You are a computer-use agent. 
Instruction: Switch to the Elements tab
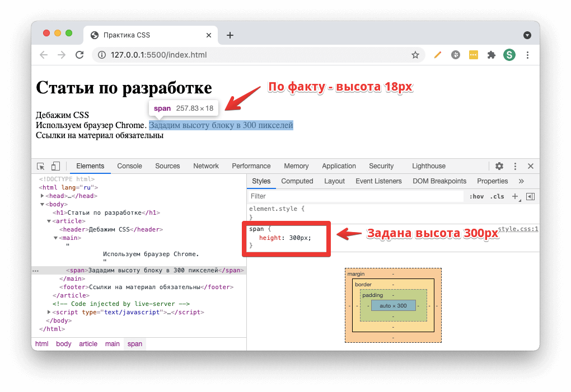(90, 166)
